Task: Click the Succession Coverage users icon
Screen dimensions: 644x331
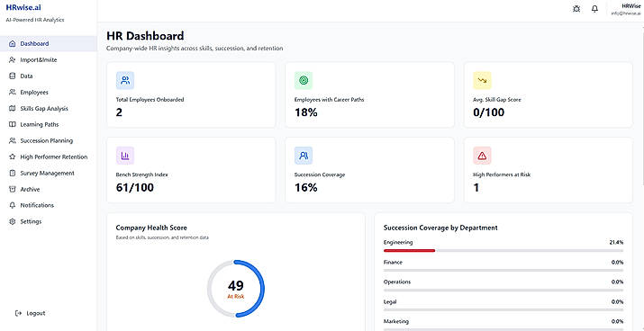Action: pyautogui.click(x=304, y=156)
